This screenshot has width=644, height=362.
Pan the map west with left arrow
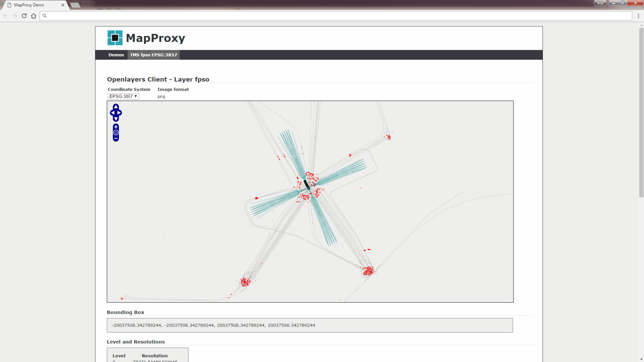112,113
